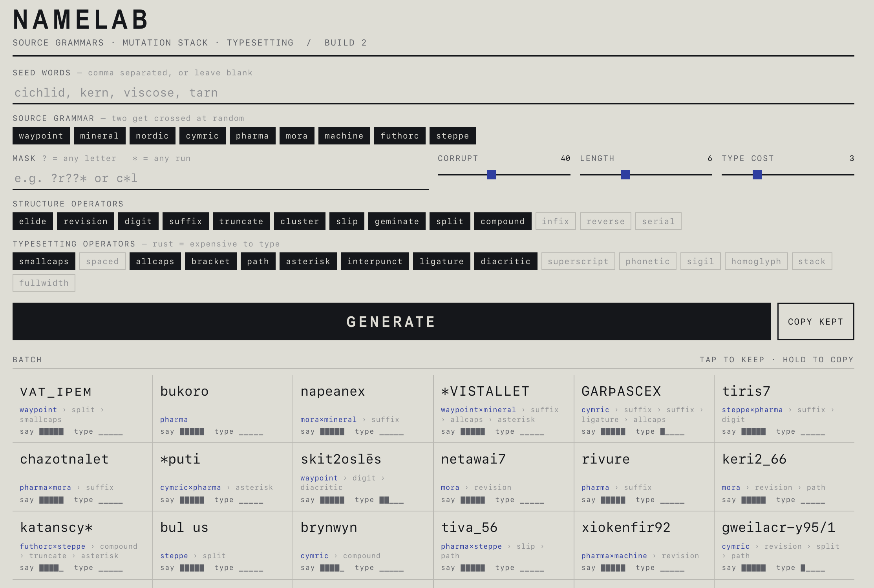Keep the generated name bukoro

(223, 409)
